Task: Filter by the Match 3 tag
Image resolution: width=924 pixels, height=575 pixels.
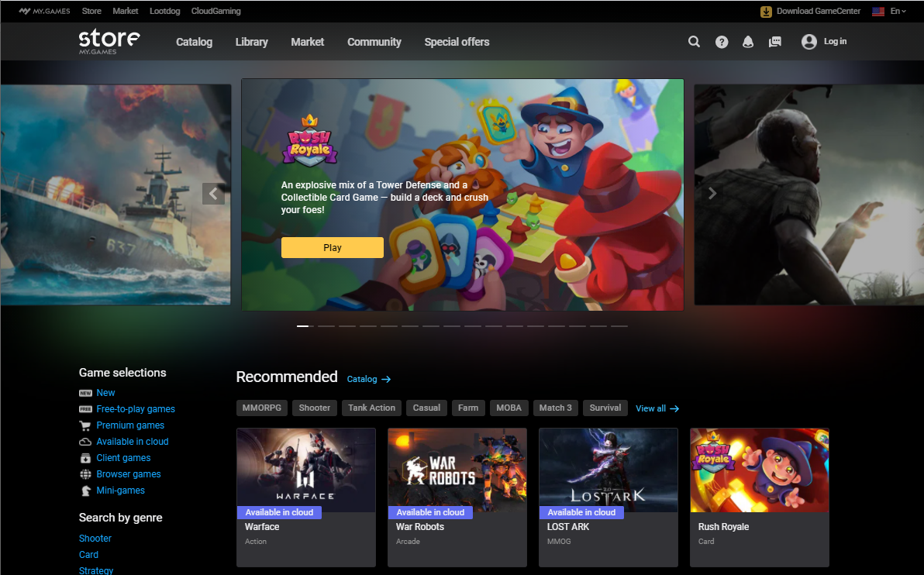Action: [x=556, y=408]
